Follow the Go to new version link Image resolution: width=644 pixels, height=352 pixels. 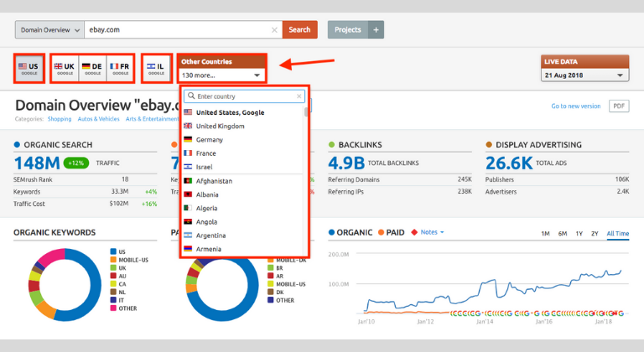575,106
